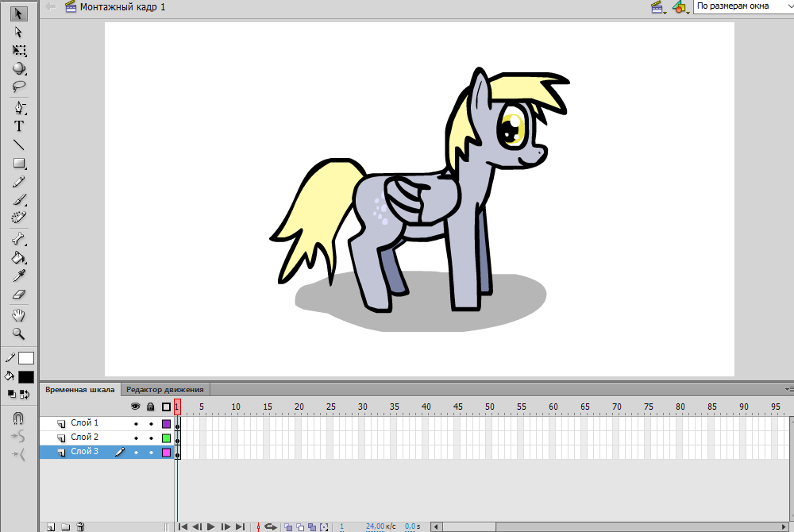Toggle outline view of Слой 1

pos(166,424)
